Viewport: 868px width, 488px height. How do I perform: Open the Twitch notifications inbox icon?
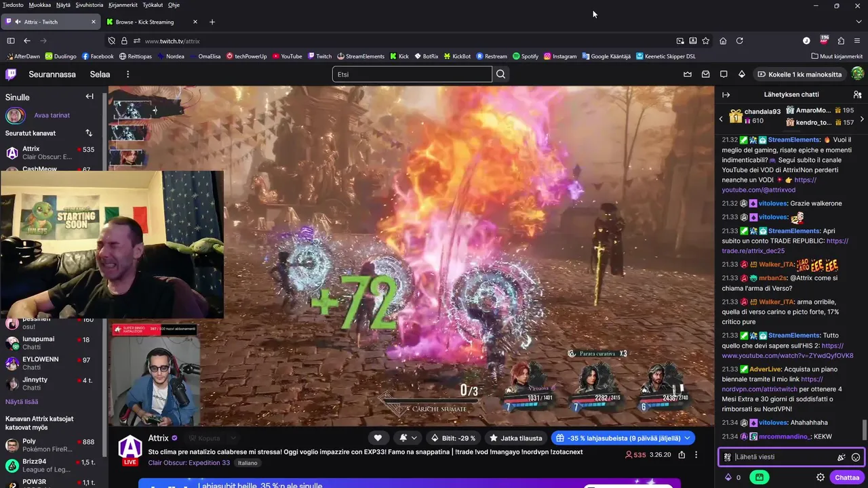pos(705,74)
